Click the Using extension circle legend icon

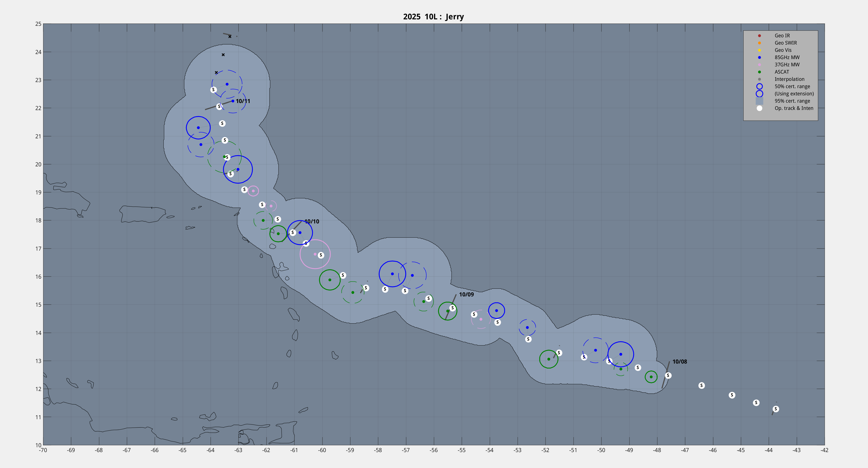[x=759, y=94]
